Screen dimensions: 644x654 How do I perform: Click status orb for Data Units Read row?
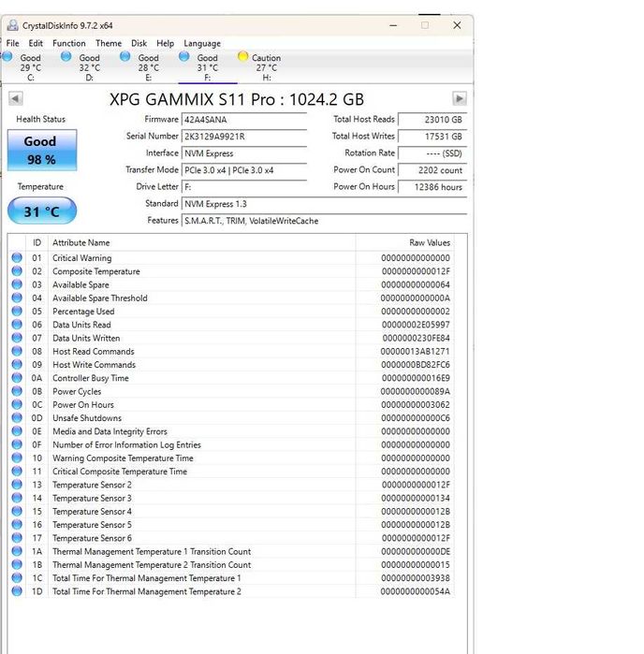click(17, 325)
